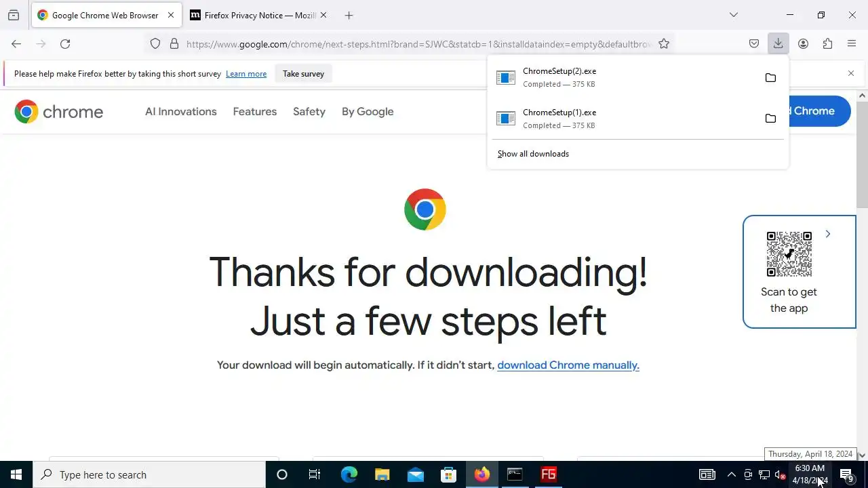This screenshot has height=488, width=868.
Task: List all tabs dropdown arrow
Action: click(x=734, y=15)
